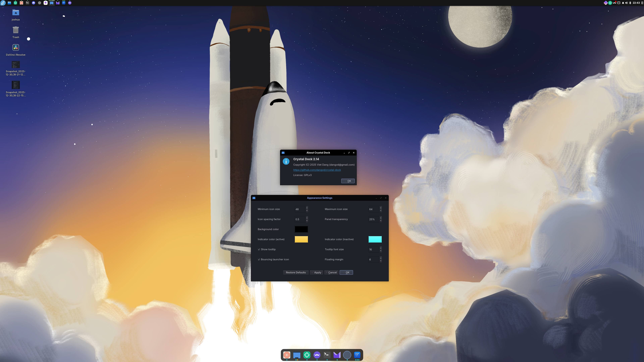Launch OBS Studio from the top panel
644x362 pixels.
[x=39, y=3]
